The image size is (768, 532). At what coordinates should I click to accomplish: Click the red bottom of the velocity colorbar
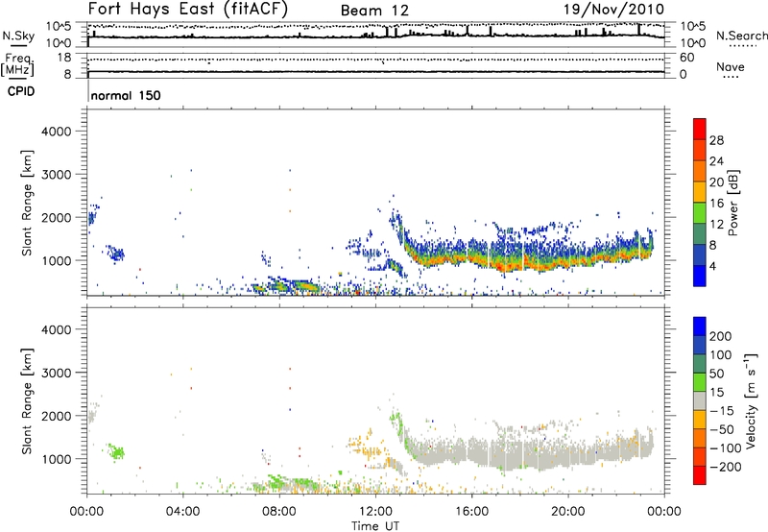pyautogui.click(x=700, y=475)
